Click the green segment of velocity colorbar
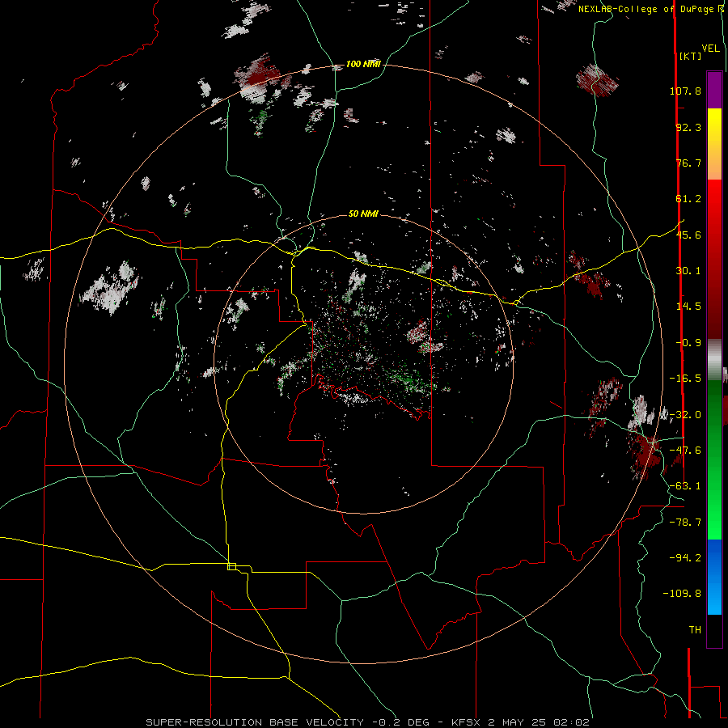The height and width of the screenshot is (728, 728). [714, 459]
